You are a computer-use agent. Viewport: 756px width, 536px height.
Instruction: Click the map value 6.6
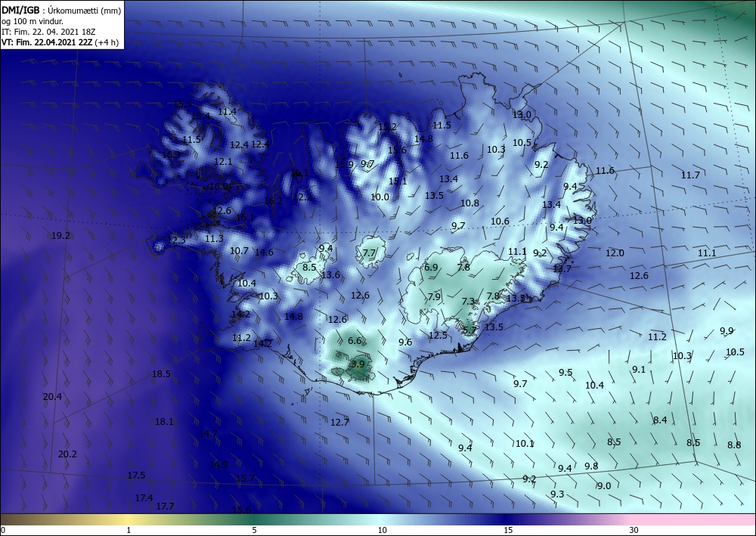click(355, 340)
